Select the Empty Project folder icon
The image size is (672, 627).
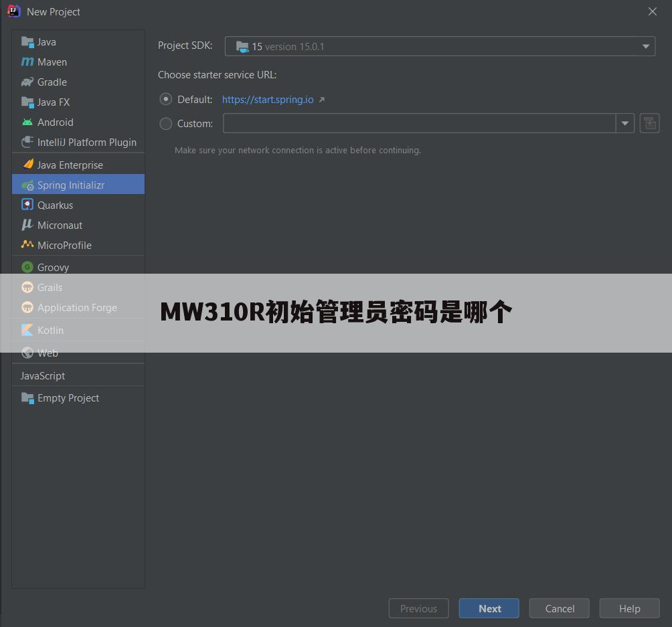[x=27, y=398]
